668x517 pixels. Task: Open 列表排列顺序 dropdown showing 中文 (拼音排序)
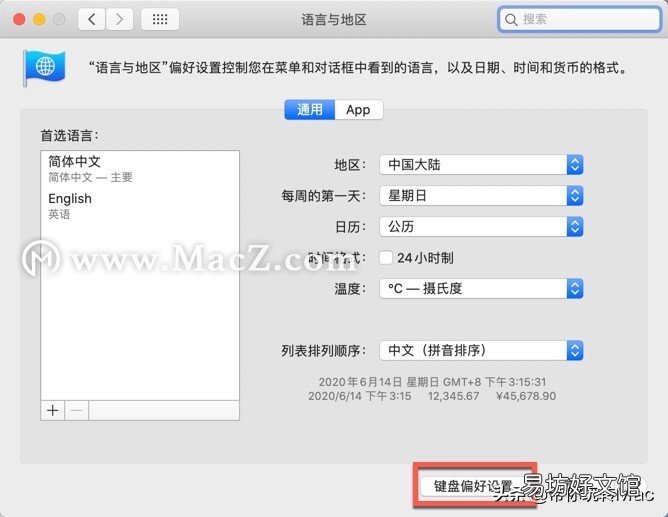(x=481, y=351)
